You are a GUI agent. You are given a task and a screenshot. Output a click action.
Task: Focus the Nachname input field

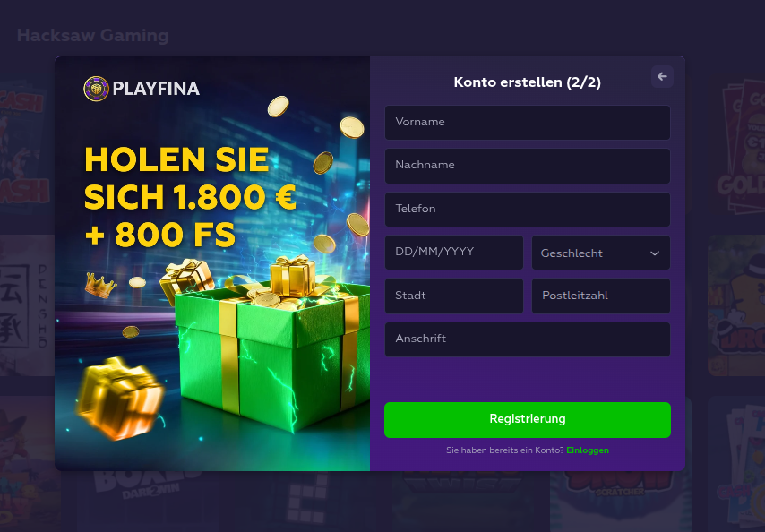(528, 166)
